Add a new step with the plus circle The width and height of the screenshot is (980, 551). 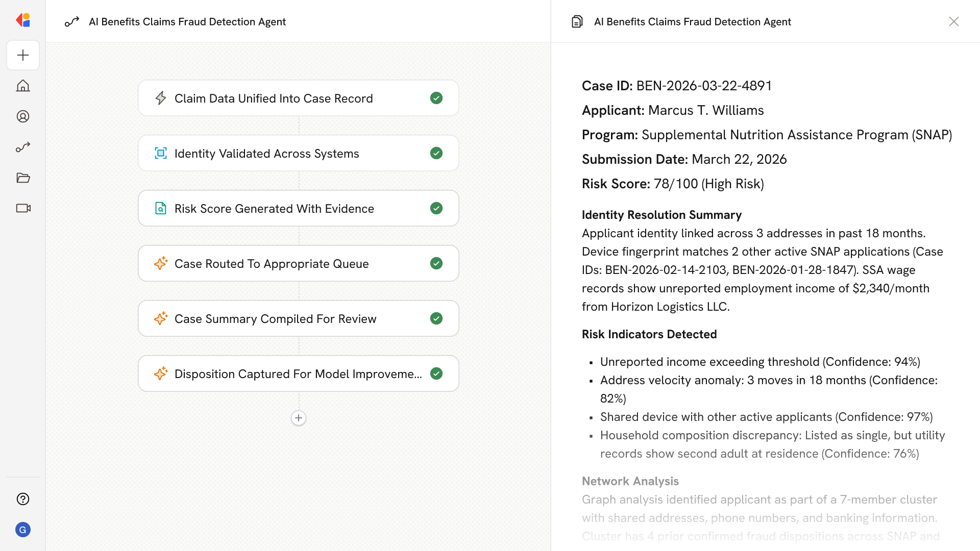tap(299, 418)
